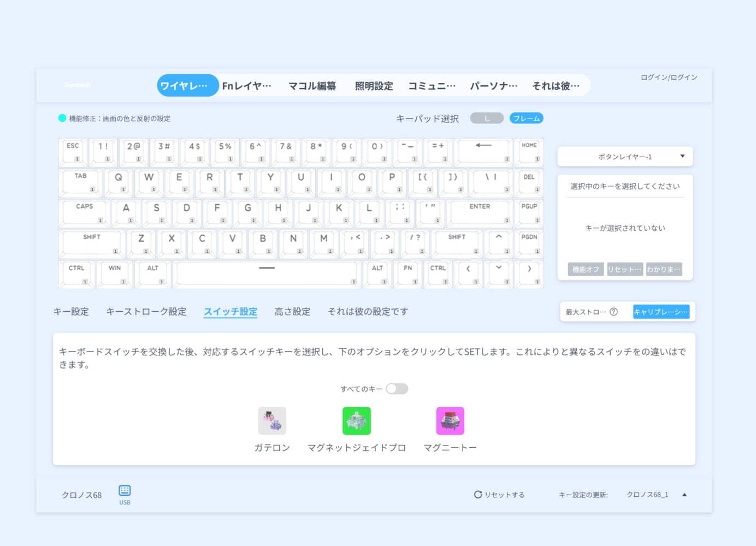
Task: Expand the クロノス68_1 profile arrow
Action: pos(684,495)
